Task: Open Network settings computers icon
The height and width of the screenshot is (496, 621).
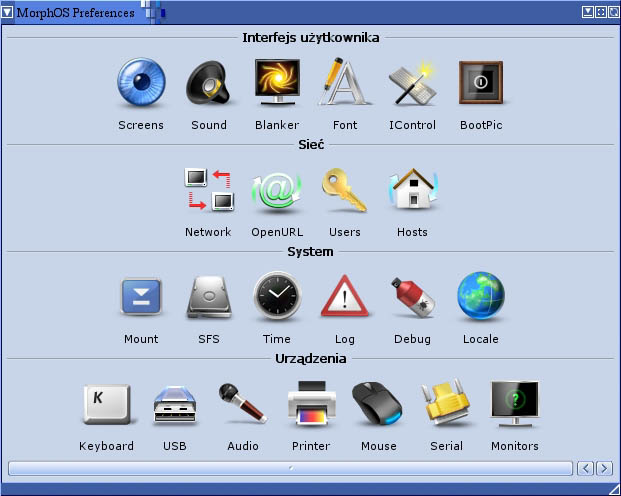Action: pos(209,190)
